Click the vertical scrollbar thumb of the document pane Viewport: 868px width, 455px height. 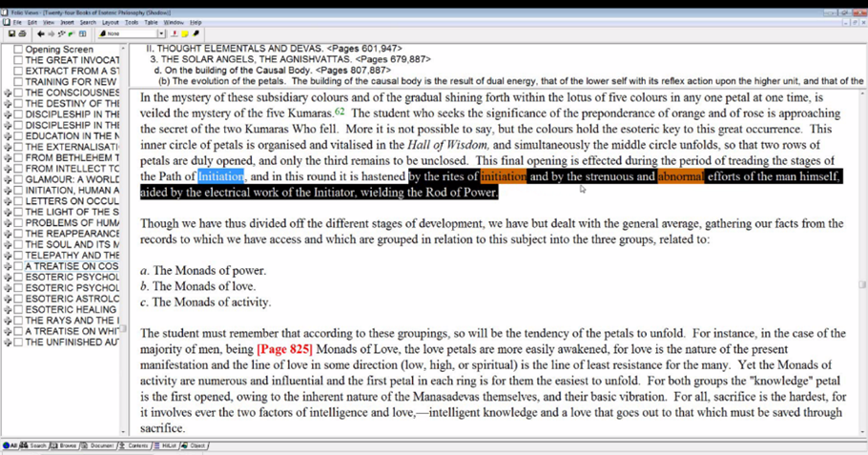click(862, 284)
